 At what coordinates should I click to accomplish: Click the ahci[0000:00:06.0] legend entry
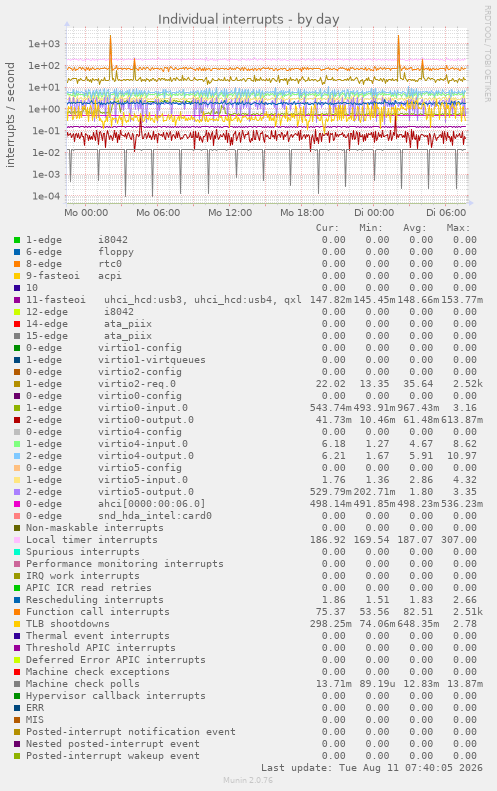(x=116, y=504)
